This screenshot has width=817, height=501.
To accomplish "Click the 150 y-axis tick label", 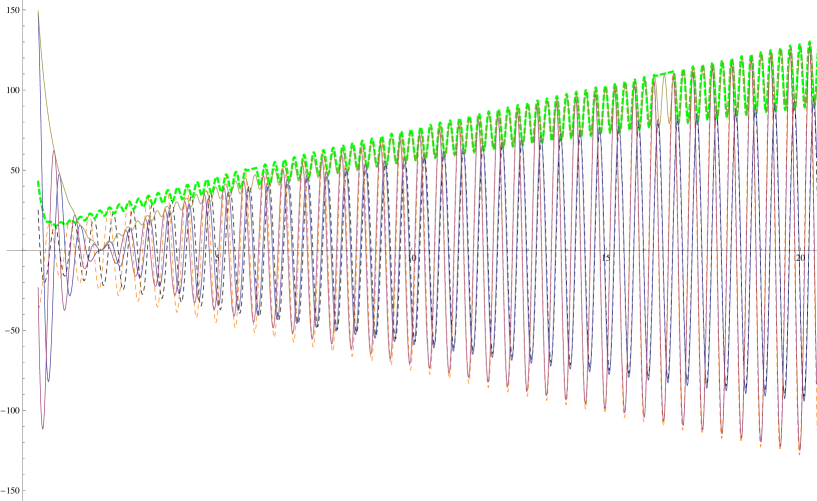I will click(10, 10).
